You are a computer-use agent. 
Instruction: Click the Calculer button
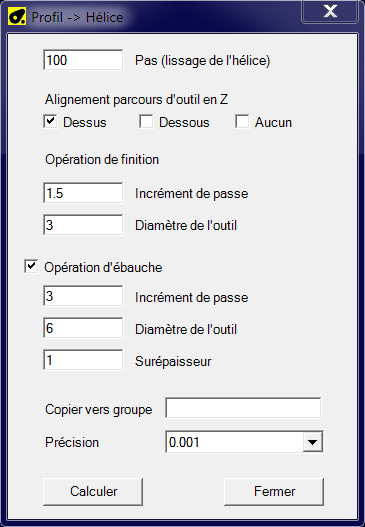[x=93, y=491]
